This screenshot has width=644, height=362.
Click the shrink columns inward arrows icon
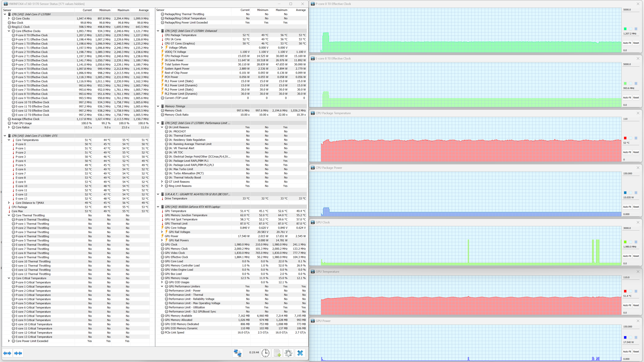click(18, 353)
